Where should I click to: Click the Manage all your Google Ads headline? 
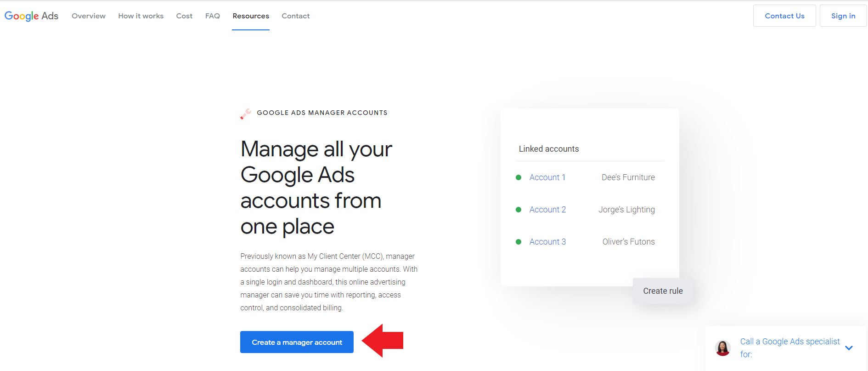pyautogui.click(x=316, y=188)
